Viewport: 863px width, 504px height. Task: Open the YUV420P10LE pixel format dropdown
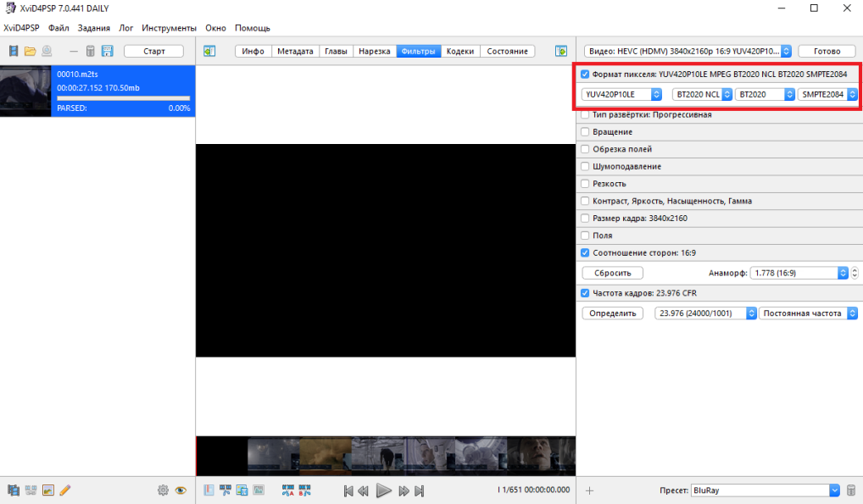coord(621,94)
